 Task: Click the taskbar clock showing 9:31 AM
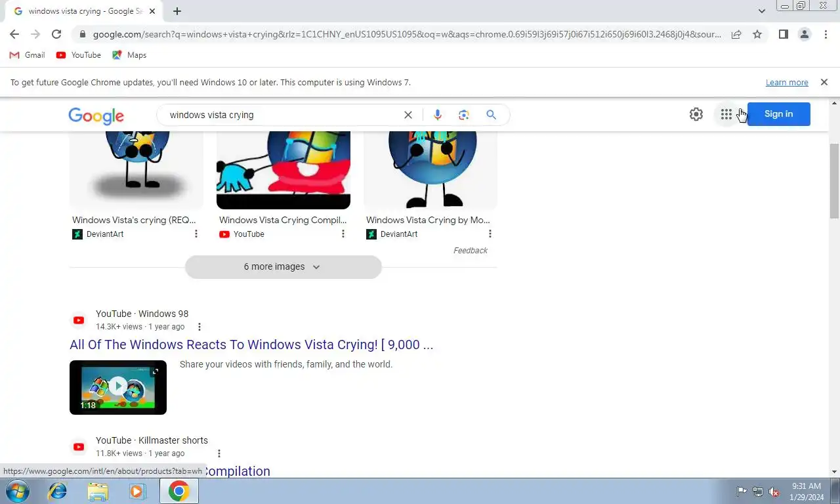pyautogui.click(x=807, y=492)
